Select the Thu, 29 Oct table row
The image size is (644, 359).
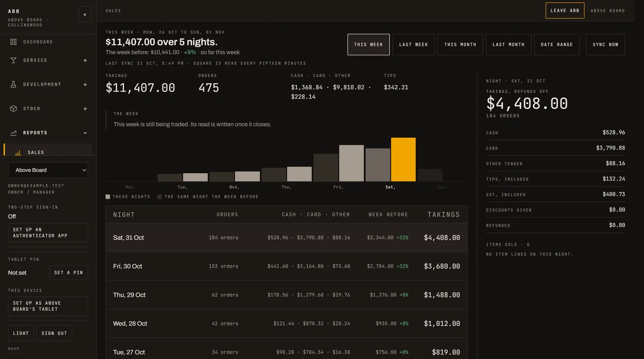pos(287,295)
